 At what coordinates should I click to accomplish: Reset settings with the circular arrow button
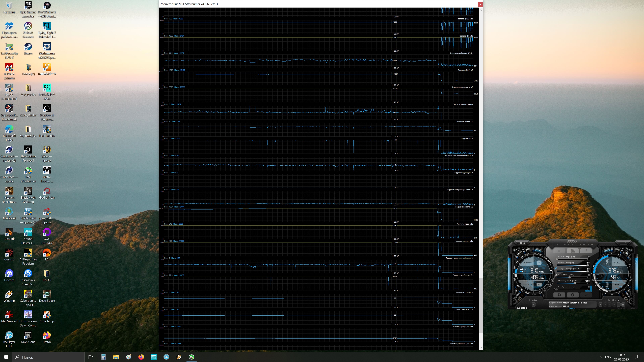573,295
